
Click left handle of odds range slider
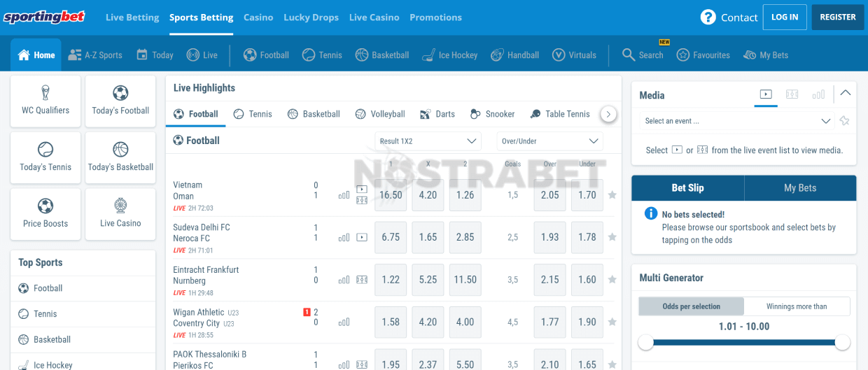(646, 342)
